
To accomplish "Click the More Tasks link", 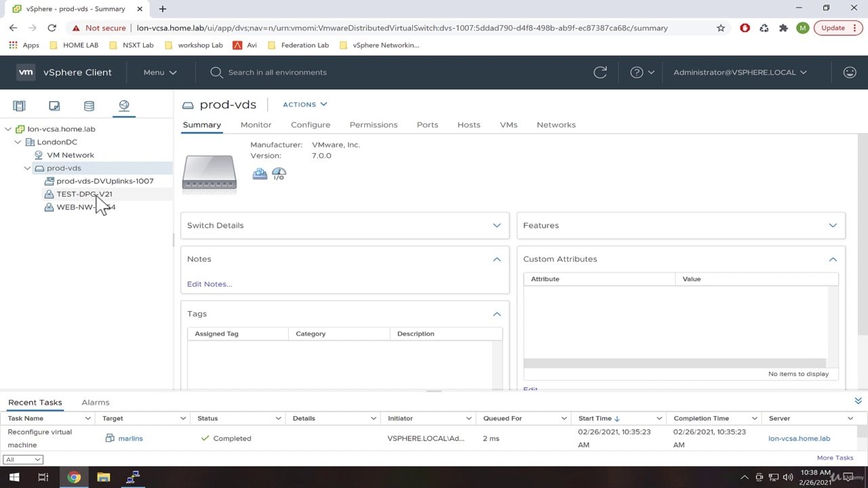I will coord(835,457).
